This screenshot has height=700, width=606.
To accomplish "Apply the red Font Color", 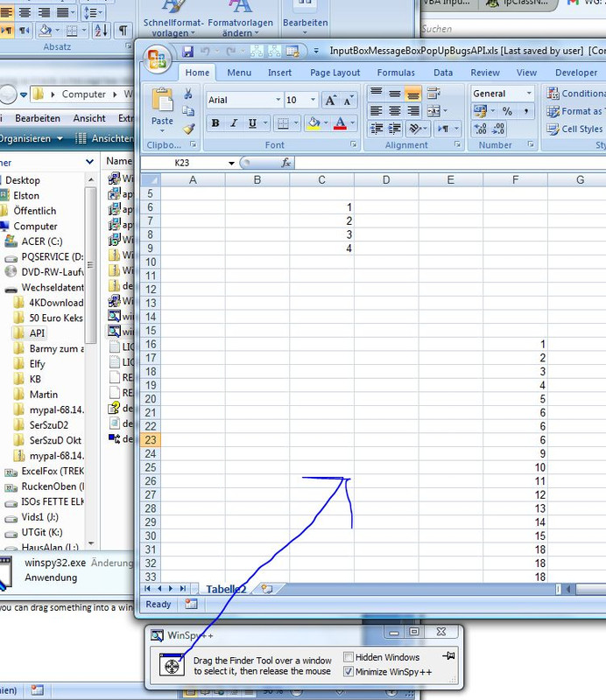I will click(x=340, y=122).
